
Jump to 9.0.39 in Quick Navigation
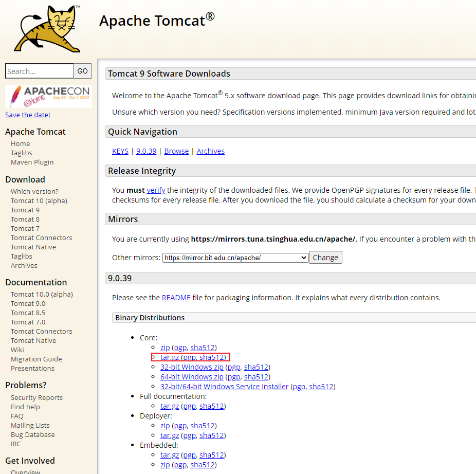147,151
